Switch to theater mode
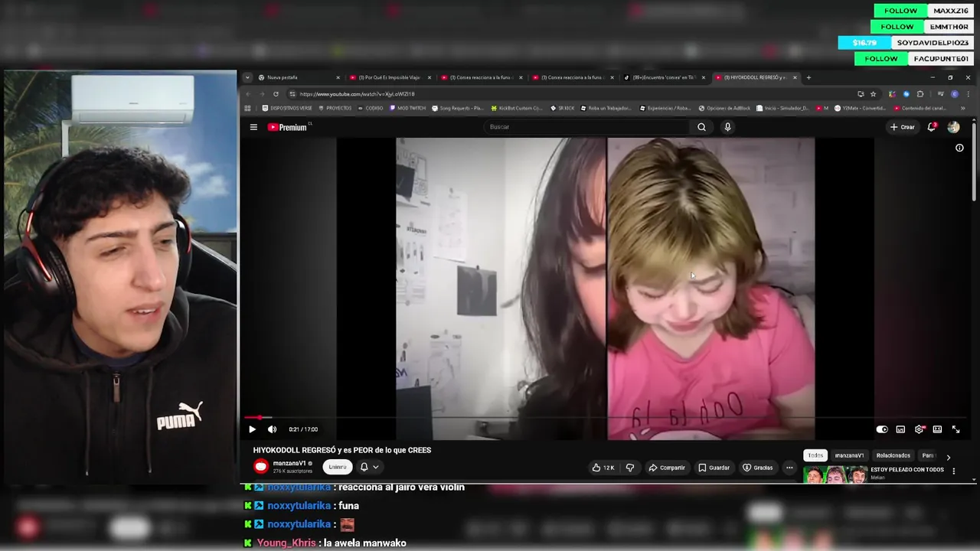This screenshot has width=980, height=551. [x=937, y=429]
